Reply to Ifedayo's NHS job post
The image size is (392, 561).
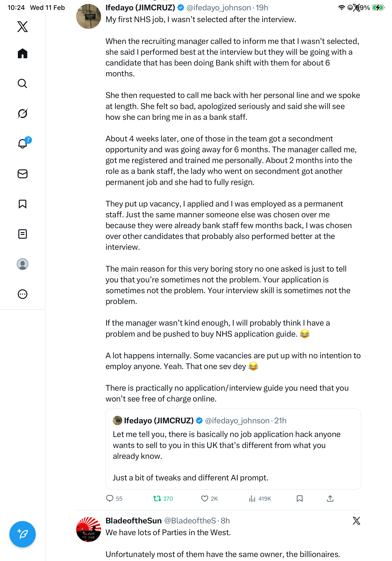point(110,499)
